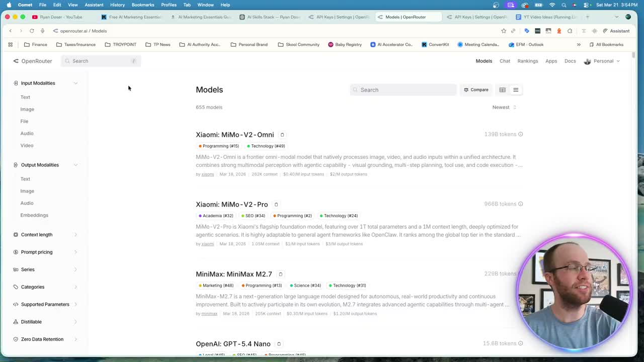Open new browser tab with plus icon

coord(587,17)
